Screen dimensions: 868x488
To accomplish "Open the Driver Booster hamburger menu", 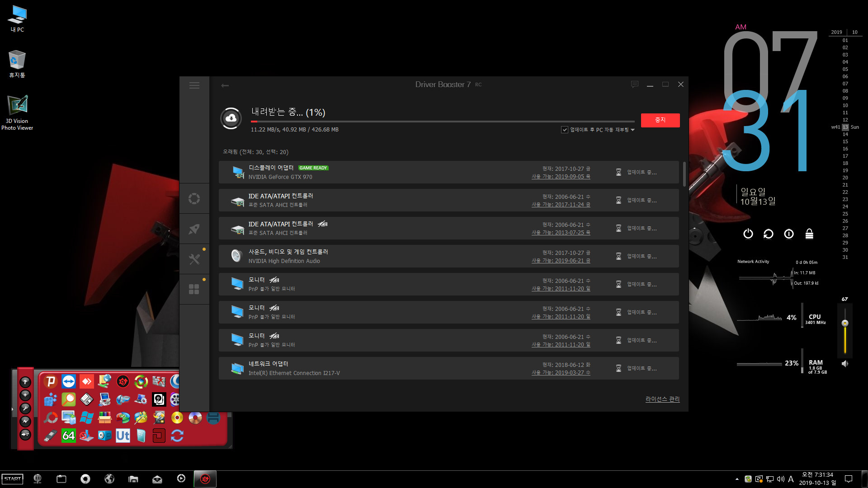I will [x=194, y=85].
